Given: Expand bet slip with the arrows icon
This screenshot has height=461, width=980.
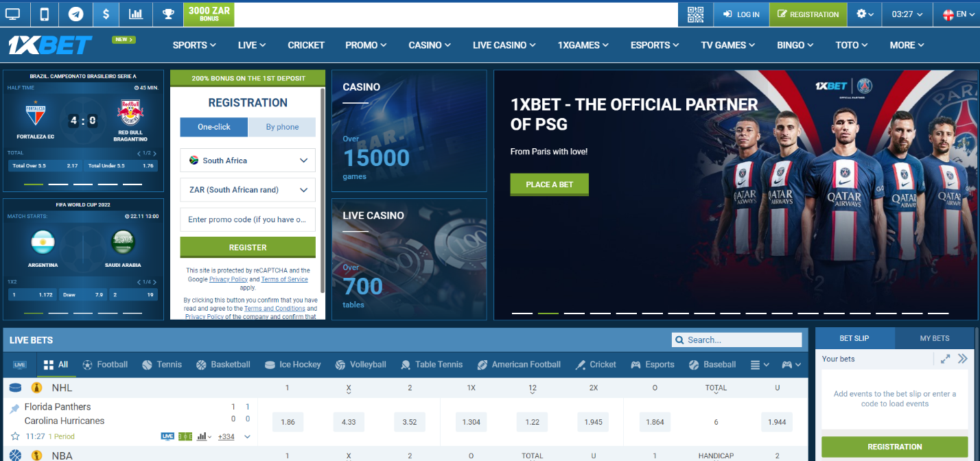Looking at the screenshot, I should click(945, 359).
